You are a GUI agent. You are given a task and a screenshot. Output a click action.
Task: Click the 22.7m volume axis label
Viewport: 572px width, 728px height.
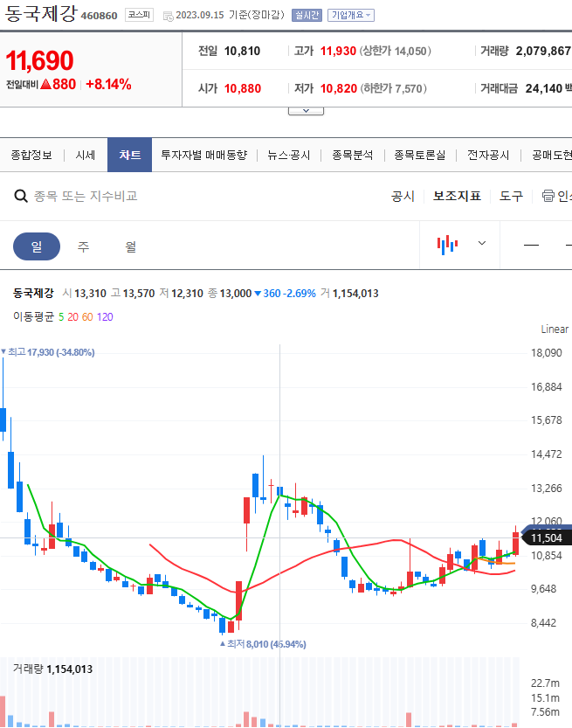[546, 683]
